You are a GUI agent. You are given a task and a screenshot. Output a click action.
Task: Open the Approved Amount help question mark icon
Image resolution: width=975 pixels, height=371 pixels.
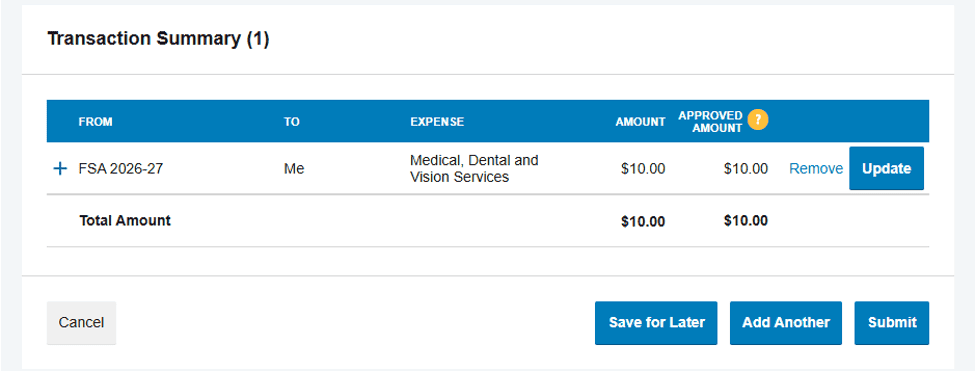coord(758,119)
